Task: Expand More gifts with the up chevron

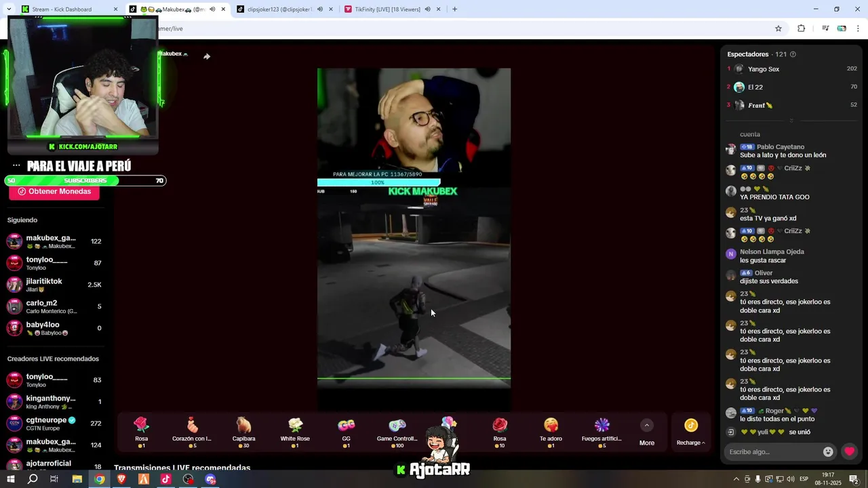Action: coord(647,425)
